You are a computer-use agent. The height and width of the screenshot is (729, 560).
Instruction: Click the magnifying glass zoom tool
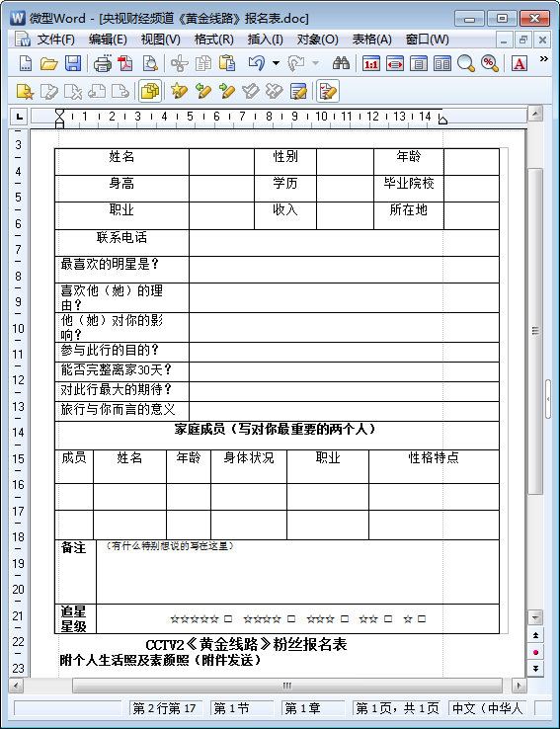coord(465,63)
